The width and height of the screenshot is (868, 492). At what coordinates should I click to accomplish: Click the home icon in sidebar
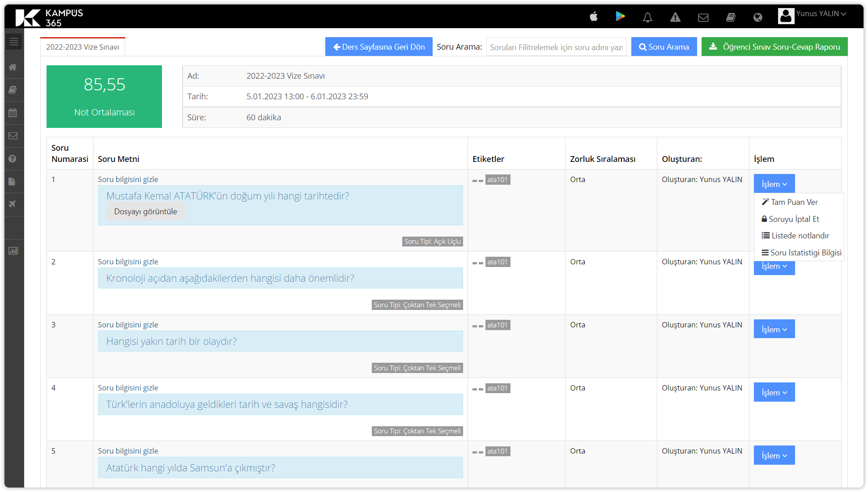(x=13, y=67)
